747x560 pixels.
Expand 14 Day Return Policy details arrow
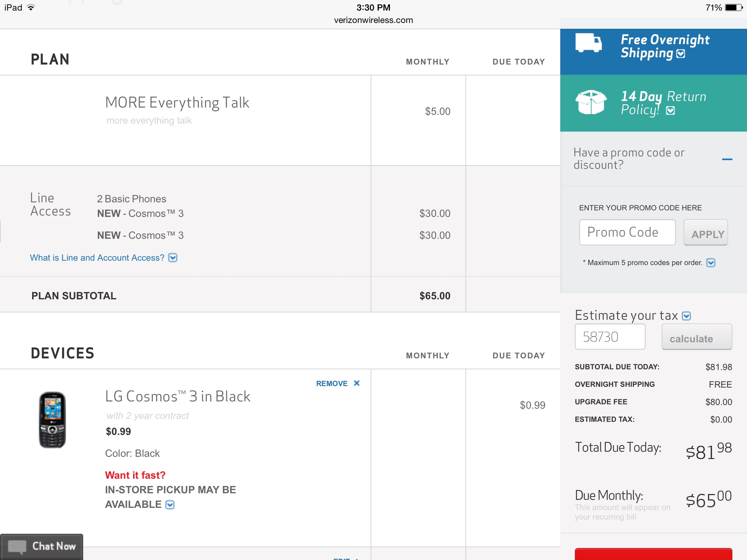670,110
